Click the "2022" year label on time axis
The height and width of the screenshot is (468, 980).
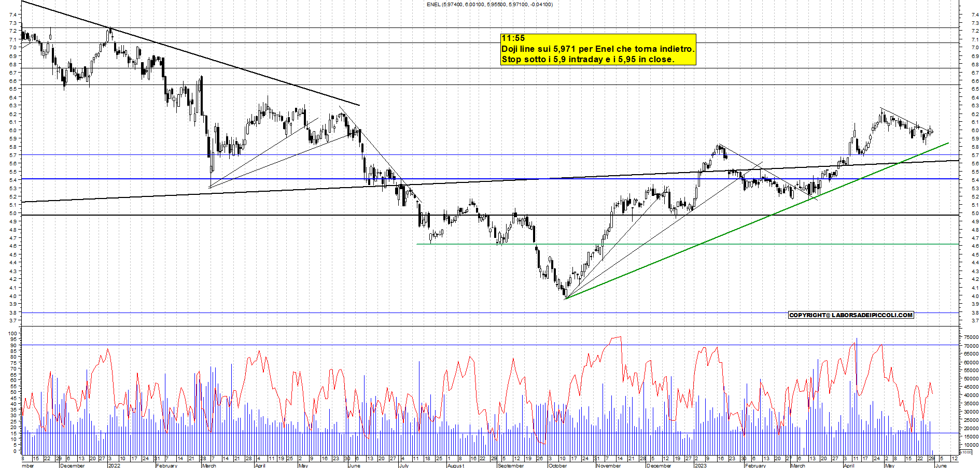(114, 465)
